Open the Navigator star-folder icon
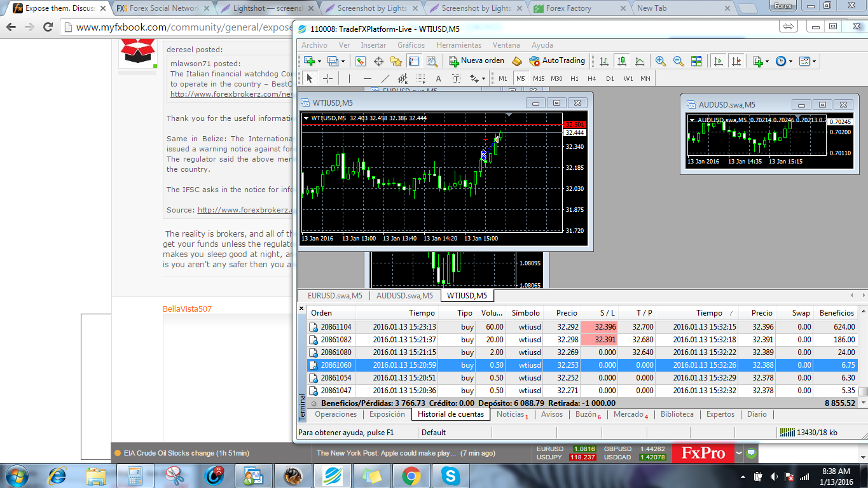This screenshot has width=868, height=488. click(396, 61)
